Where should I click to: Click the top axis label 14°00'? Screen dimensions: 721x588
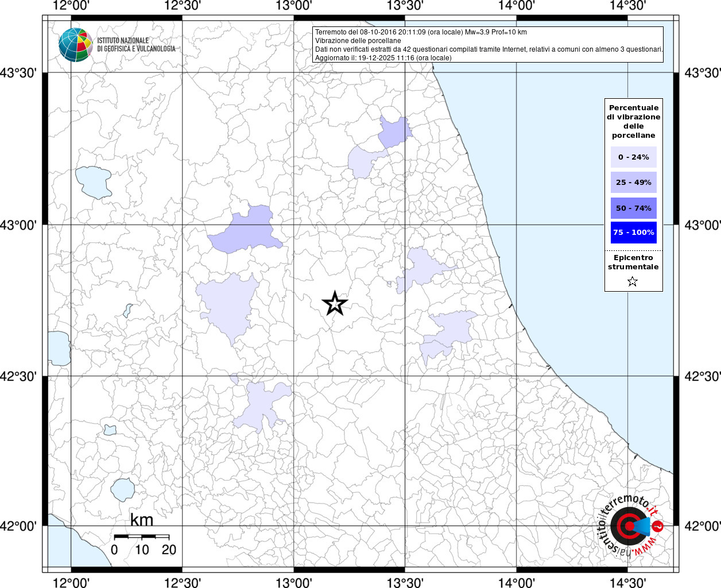click(516, 5)
